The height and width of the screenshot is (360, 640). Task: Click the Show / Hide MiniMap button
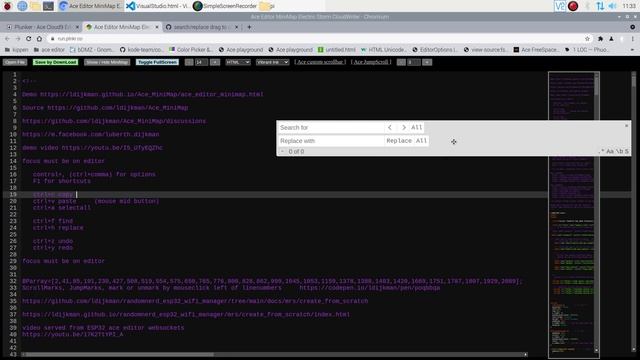(107, 62)
